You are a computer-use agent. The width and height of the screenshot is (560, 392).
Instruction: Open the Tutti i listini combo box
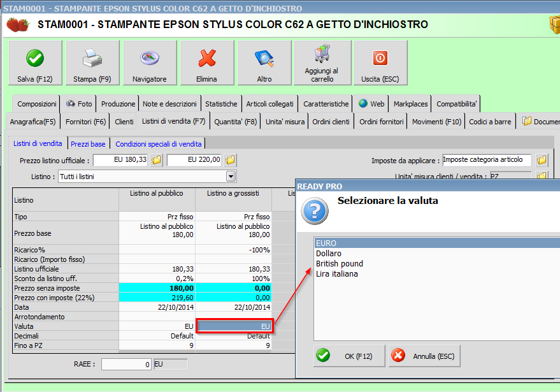(147, 177)
